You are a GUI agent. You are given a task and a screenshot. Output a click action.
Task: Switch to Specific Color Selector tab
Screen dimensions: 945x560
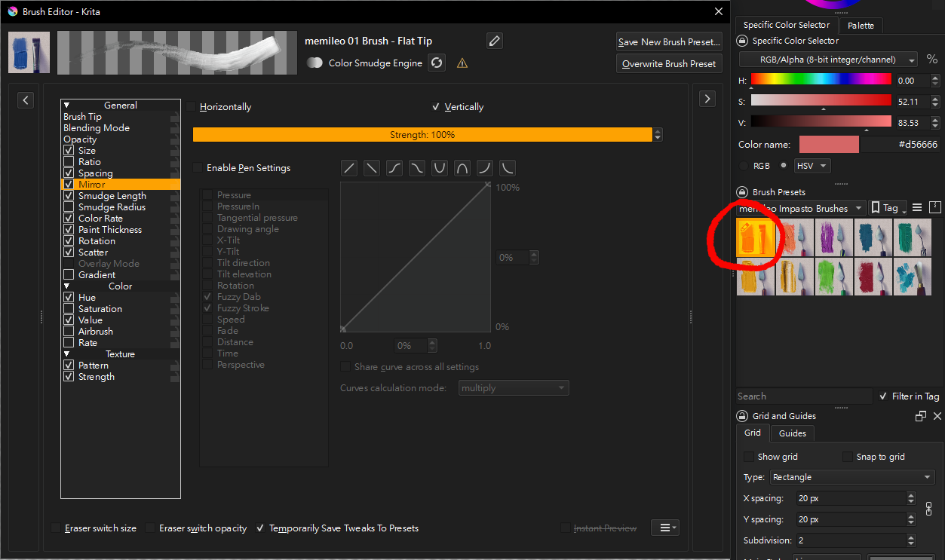coord(785,25)
